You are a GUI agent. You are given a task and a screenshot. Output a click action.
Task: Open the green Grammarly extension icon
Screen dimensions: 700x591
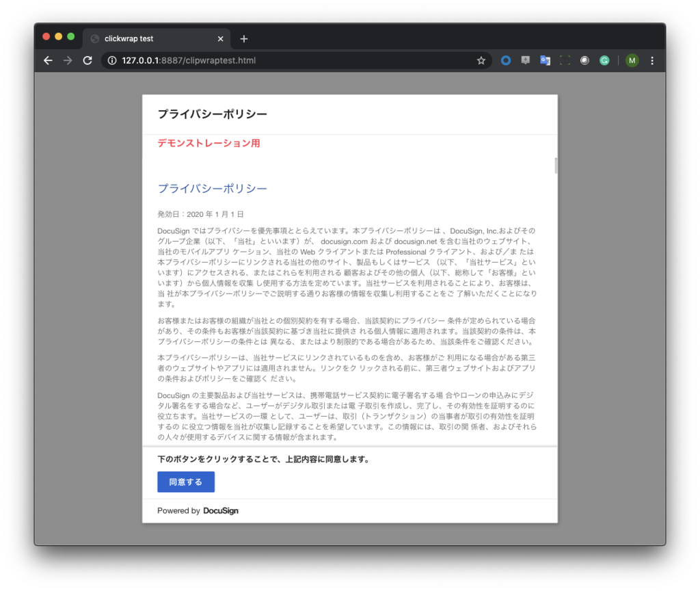pyautogui.click(x=604, y=60)
